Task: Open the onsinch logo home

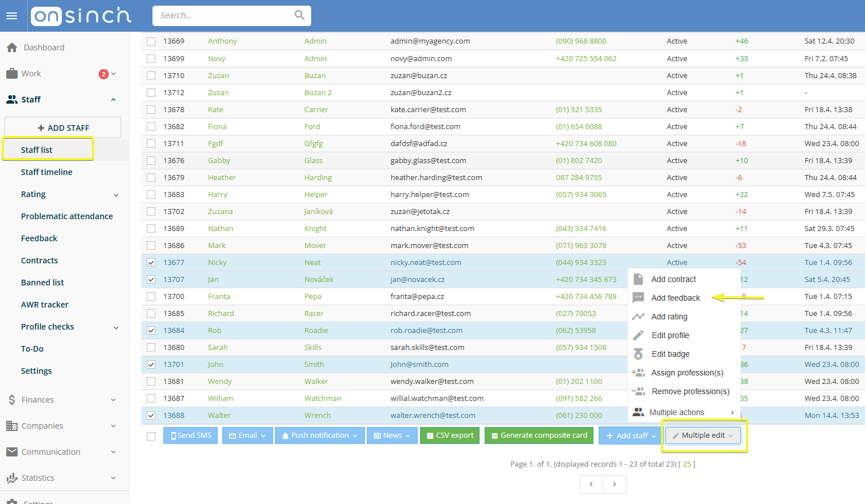Action: [x=80, y=16]
